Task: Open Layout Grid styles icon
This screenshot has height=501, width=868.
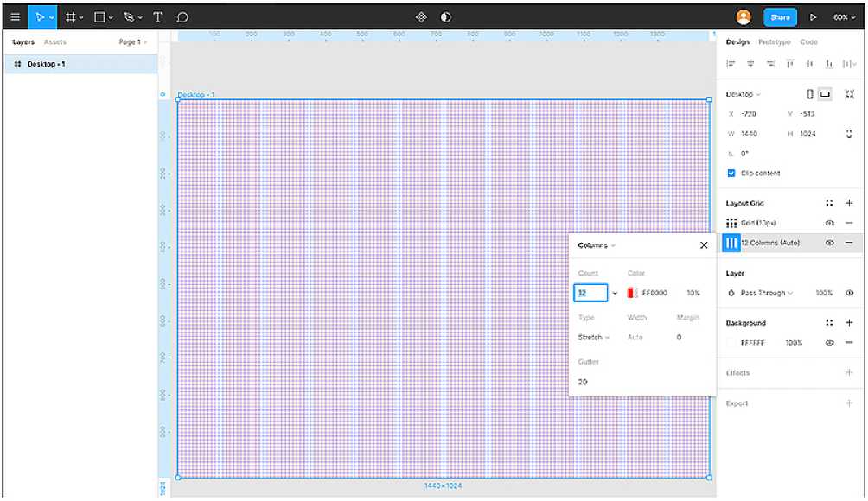Action: click(x=829, y=204)
